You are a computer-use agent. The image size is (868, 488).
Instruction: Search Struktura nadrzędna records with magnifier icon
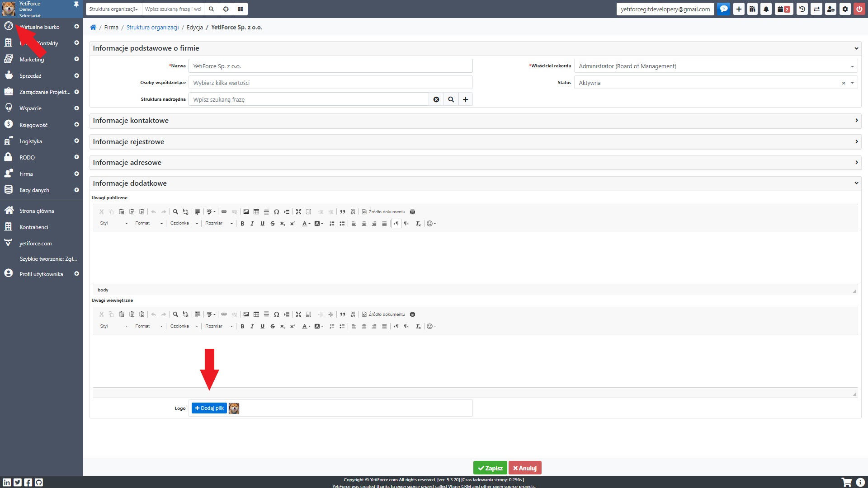click(x=451, y=99)
